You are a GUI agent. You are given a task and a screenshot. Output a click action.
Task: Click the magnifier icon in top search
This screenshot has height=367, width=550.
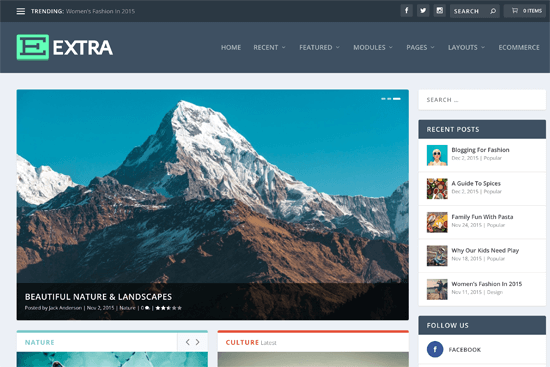point(493,11)
